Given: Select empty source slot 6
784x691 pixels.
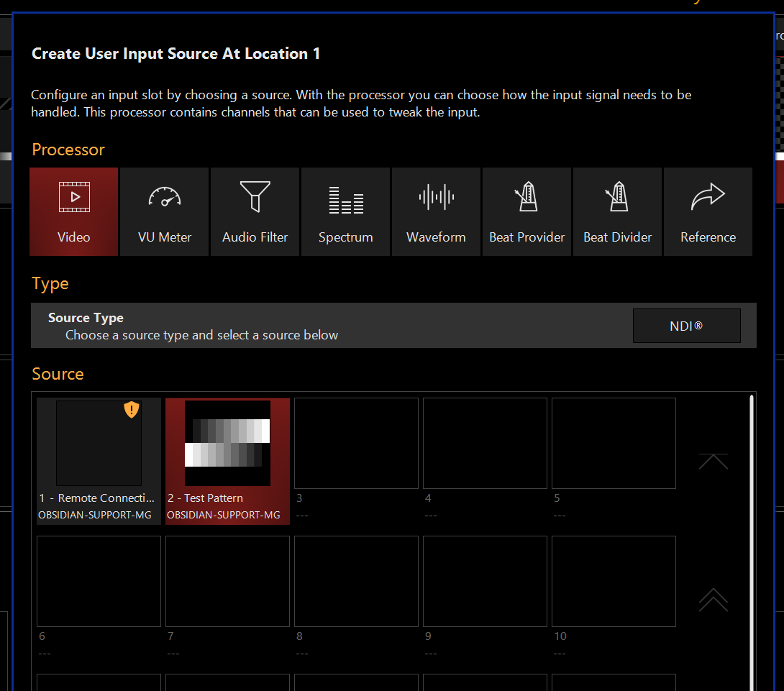Looking at the screenshot, I should coord(99,581).
